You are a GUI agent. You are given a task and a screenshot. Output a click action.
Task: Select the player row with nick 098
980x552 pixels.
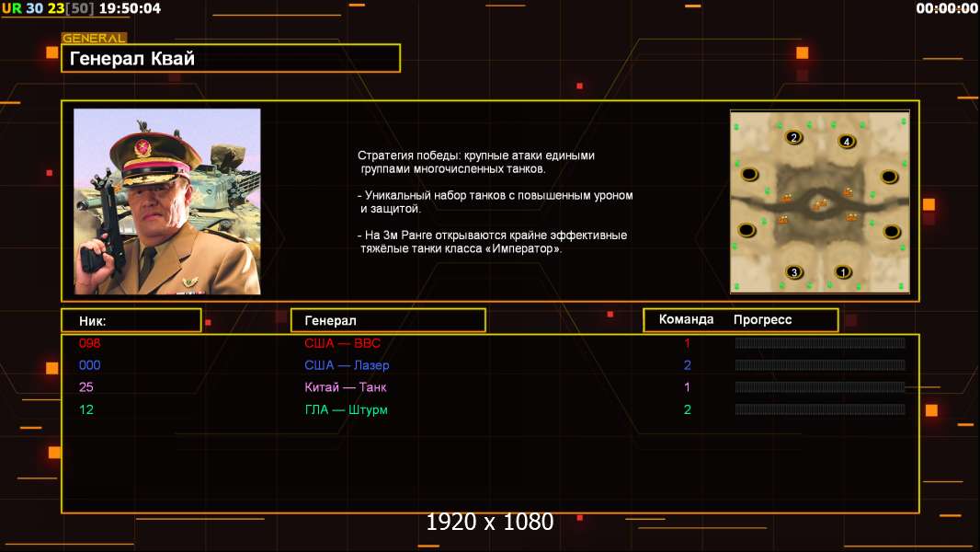(x=89, y=343)
